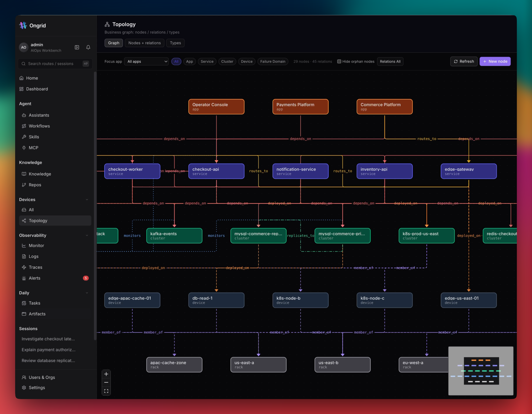This screenshot has height=414, width=532.
Task: Select the All node type filter
Action: 176,61
